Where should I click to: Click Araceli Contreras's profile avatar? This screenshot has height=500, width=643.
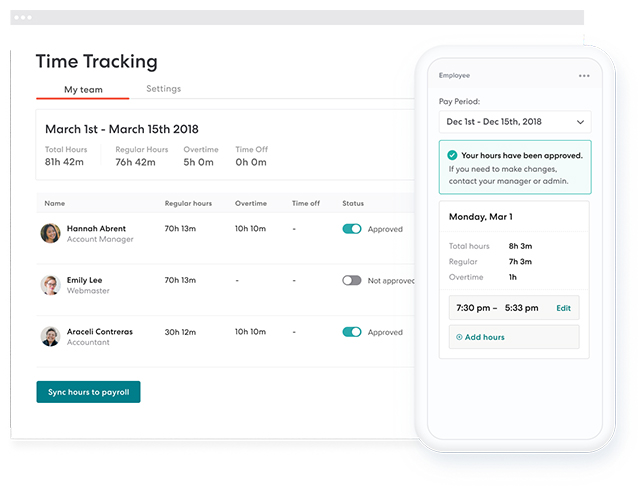tap(50, 336)
